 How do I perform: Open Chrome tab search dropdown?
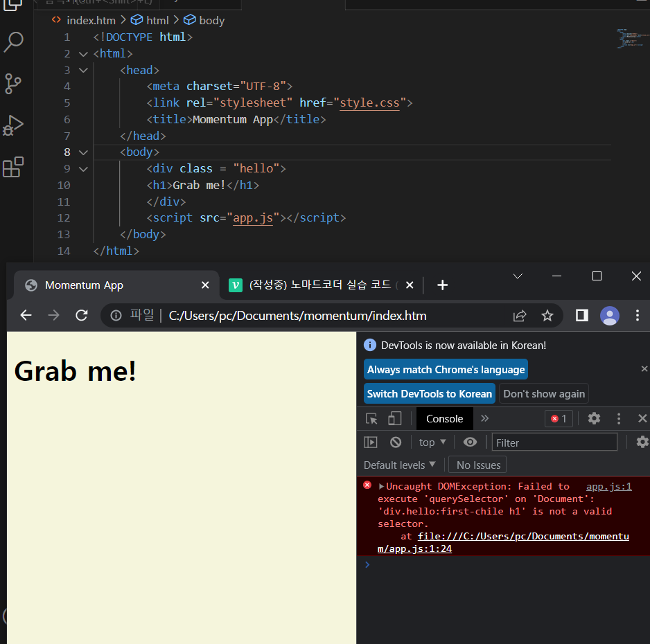coord(518,276)
